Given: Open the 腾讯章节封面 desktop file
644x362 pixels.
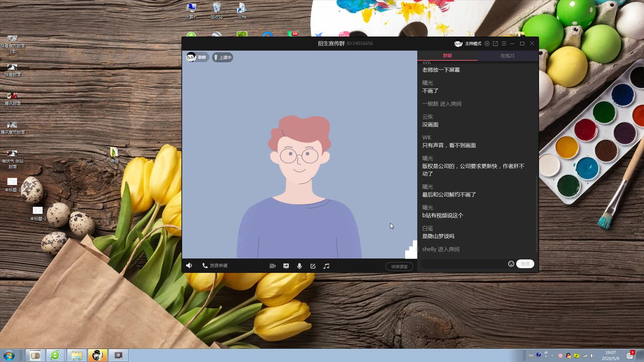Looking at the screenshot, I should click(x=12, y=128).
